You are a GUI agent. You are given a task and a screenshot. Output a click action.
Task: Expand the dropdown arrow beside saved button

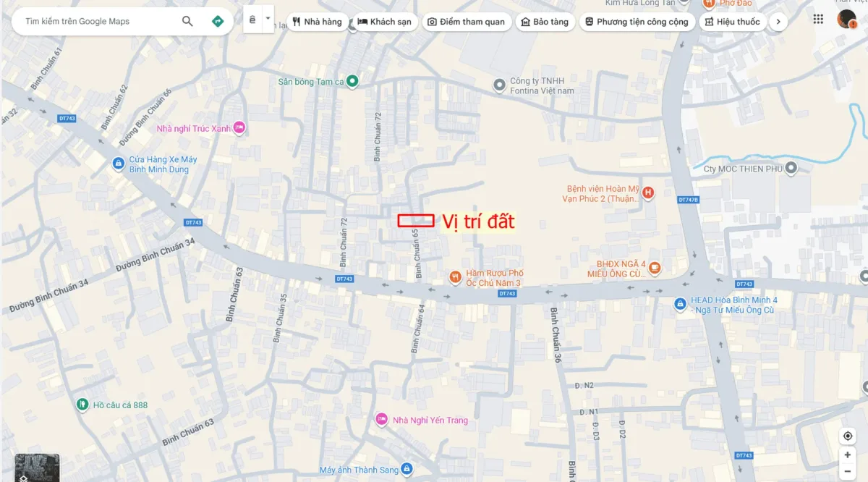268,18
